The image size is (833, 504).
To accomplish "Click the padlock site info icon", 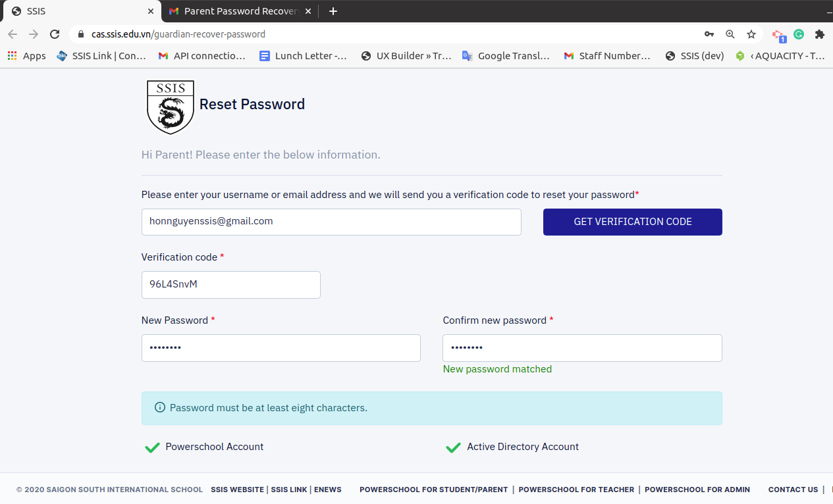I will pos(81,34).
